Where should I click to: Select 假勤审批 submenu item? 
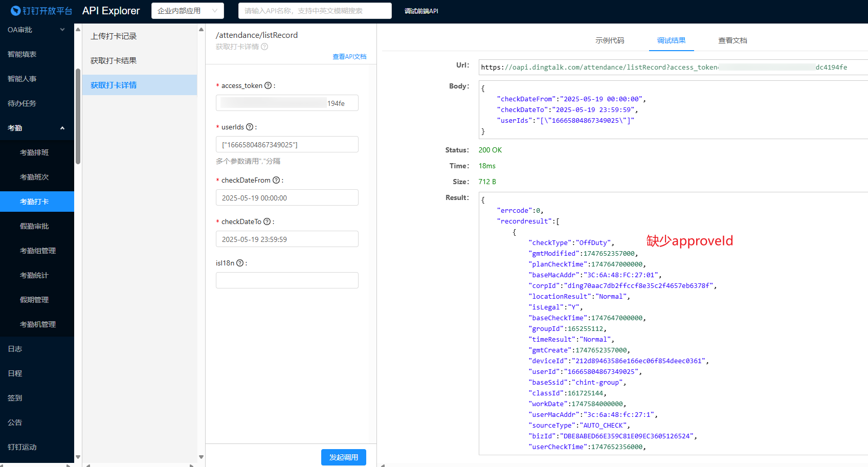(x=34, y=226)
